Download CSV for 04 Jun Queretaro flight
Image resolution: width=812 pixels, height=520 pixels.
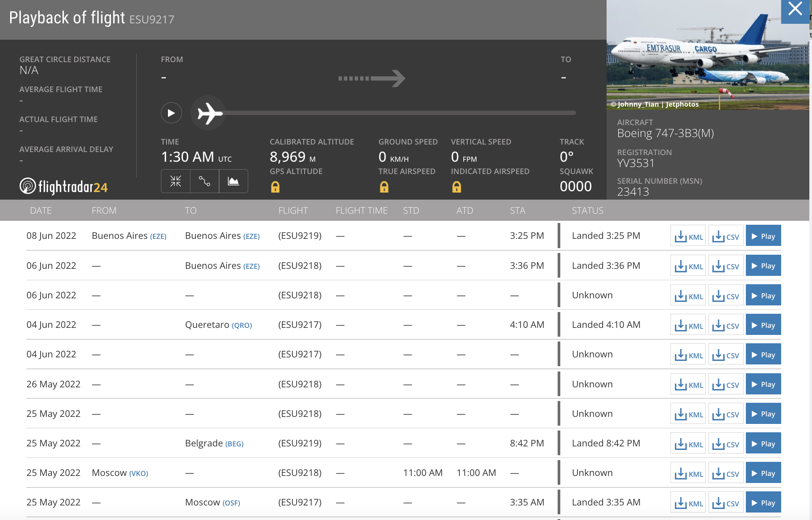click(726, 325)
